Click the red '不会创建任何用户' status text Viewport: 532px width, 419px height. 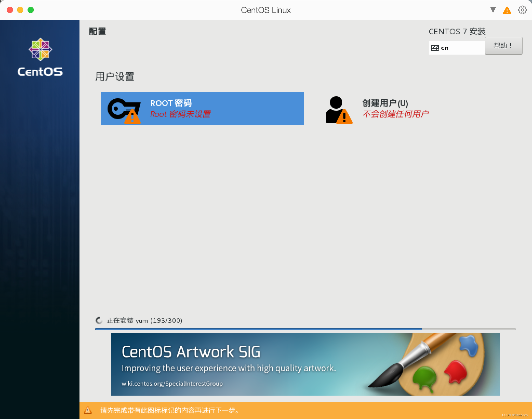pyautogui.click(x=395, y=114)
